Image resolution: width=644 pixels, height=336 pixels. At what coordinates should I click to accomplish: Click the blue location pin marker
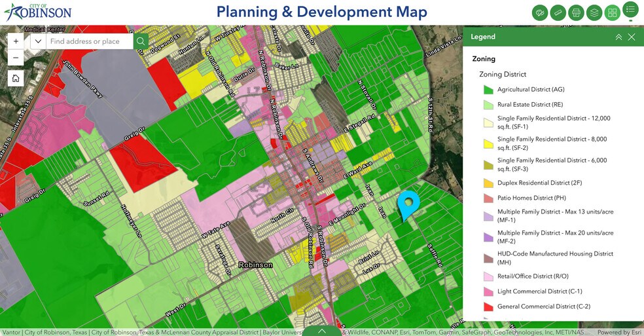408,204
